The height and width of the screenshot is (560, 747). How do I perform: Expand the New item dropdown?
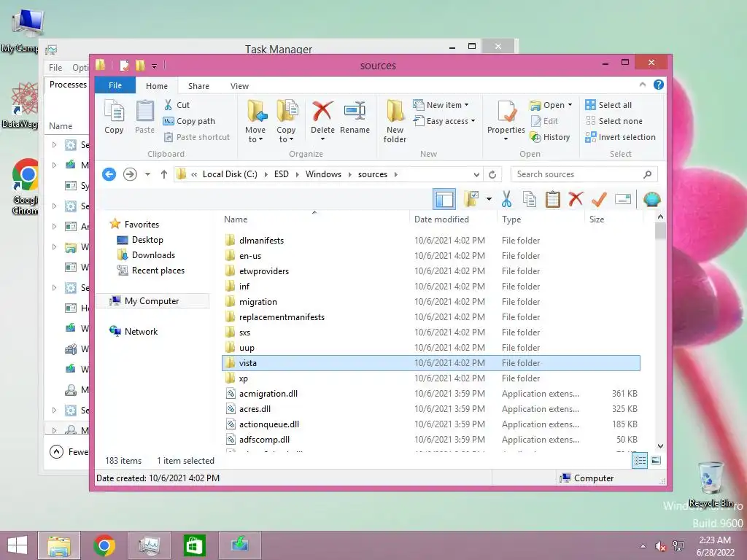(466, 105)
